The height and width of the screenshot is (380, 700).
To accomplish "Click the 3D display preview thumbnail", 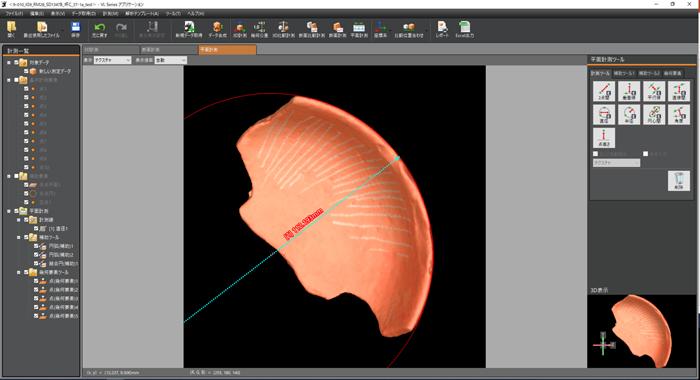I will [x=642, y=331].
